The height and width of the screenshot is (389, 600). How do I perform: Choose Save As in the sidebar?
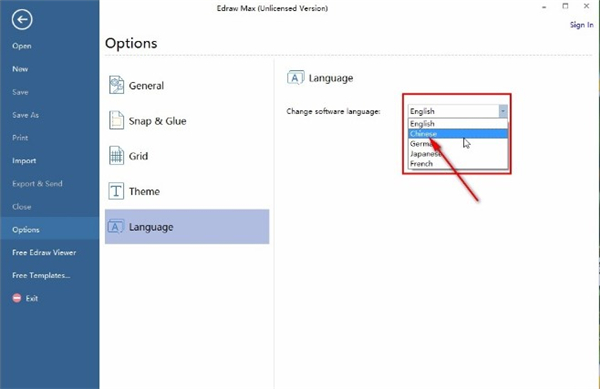(x=25, y=115)
